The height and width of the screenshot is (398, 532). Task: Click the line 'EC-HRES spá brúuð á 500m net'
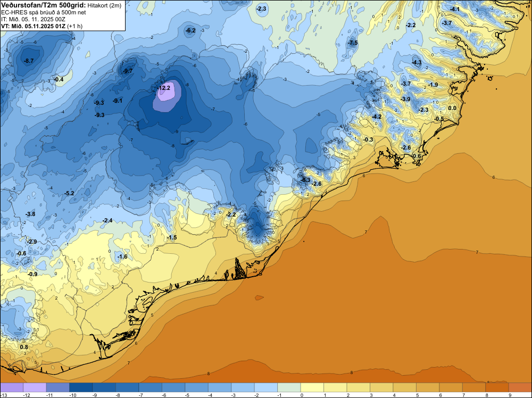(x=44, y=13)
